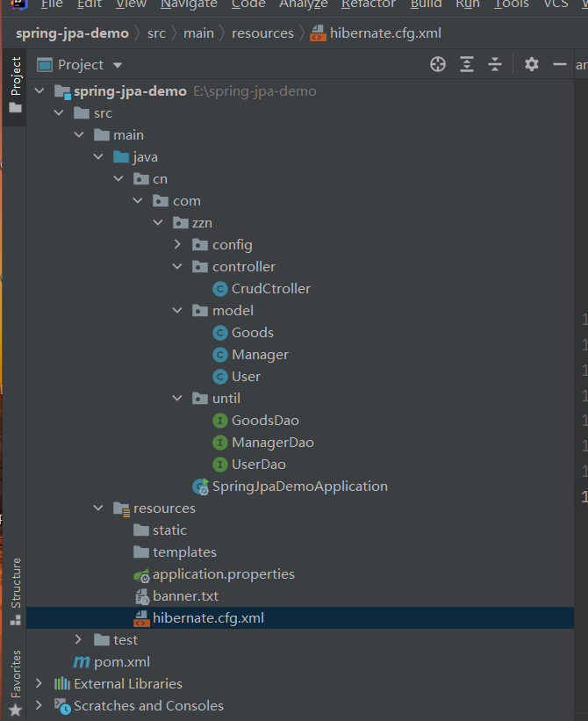588x721 pixels.
Task: Click the hibernate.cfg.xml icon in the tree
Action: point(141,618)
